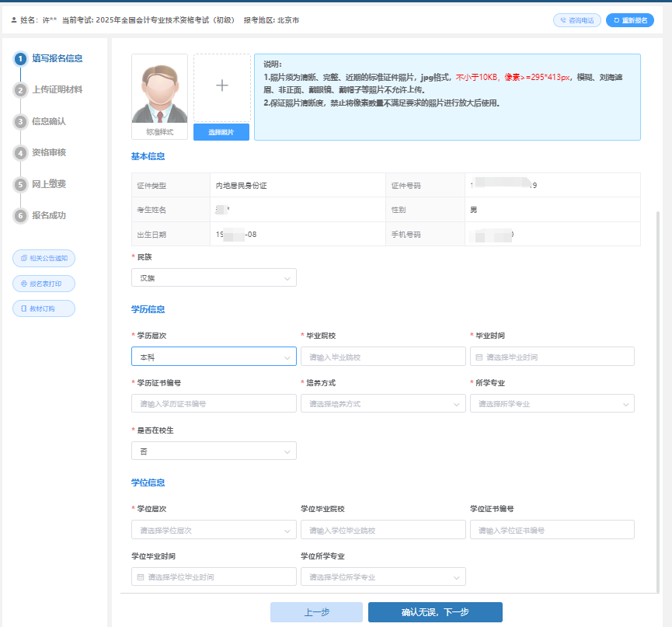This screenshot has width=672, height=627.
Task: Click the 内地居民身份证 table cell
Action: pos(298,185)
